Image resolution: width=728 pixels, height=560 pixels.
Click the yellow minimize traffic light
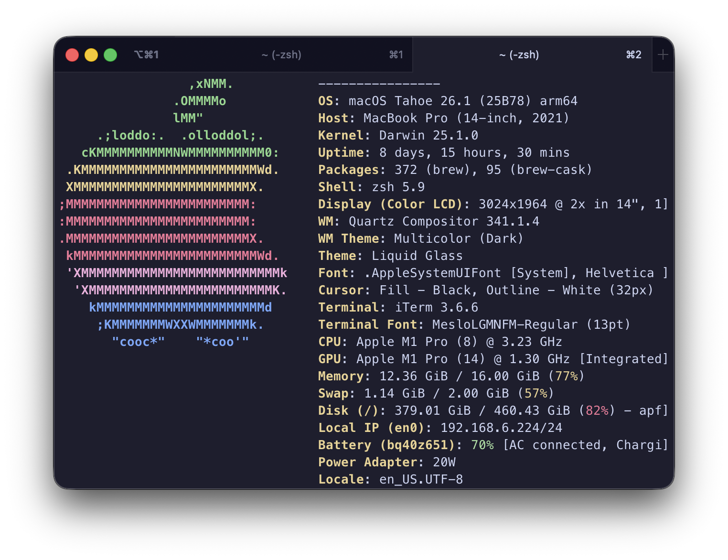click(91, 54)
